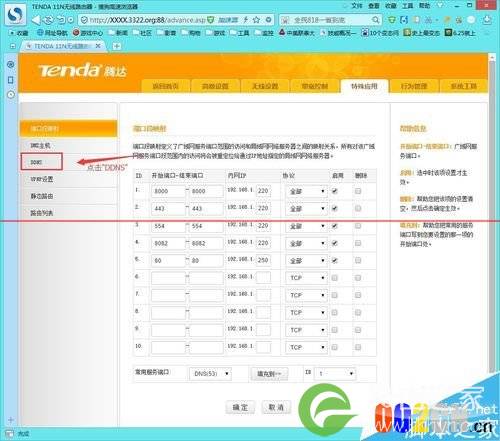
Task: Check the enable checkbox for rule 6
Action: tap(335, 278)
